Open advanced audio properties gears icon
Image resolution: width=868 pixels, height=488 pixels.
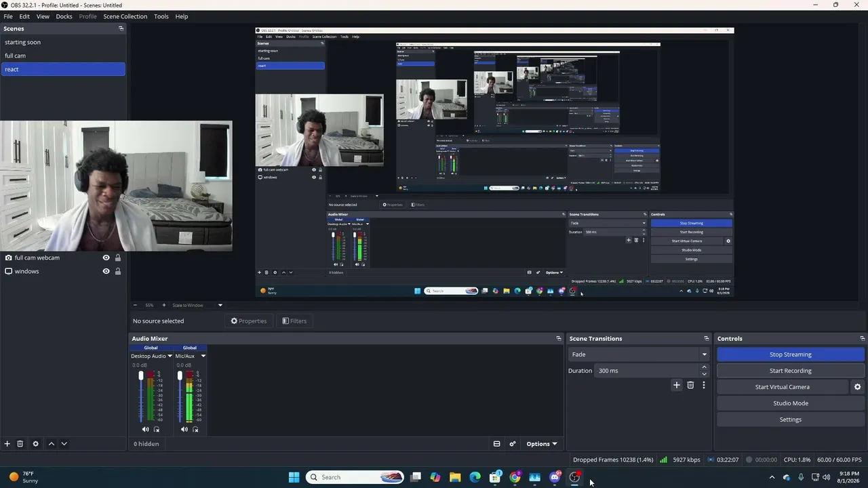(513, 444)
